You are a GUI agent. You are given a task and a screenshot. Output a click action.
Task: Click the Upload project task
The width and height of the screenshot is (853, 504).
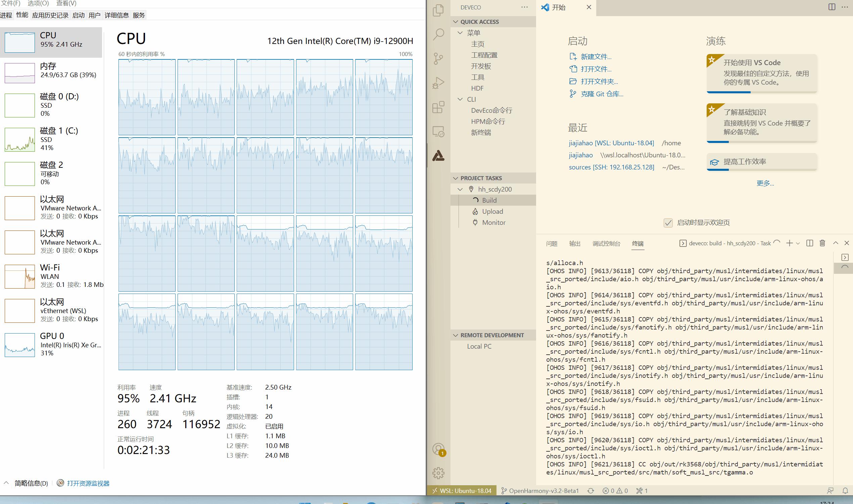tap(492, 212)
